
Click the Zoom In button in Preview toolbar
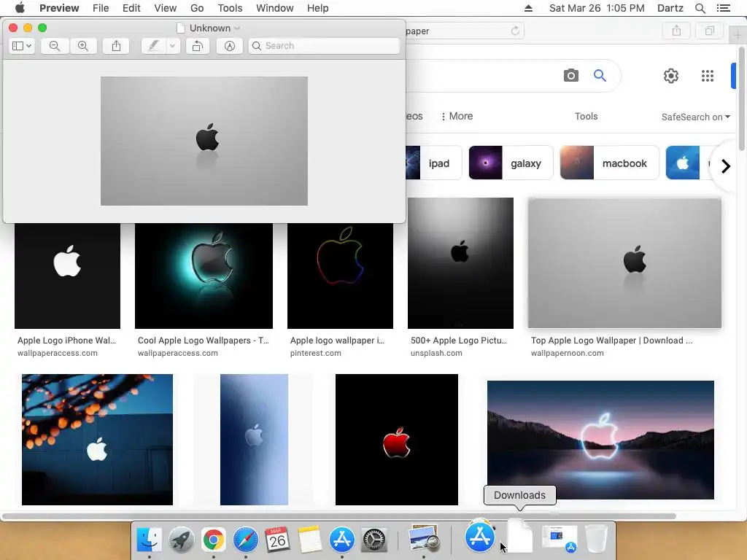83,46
